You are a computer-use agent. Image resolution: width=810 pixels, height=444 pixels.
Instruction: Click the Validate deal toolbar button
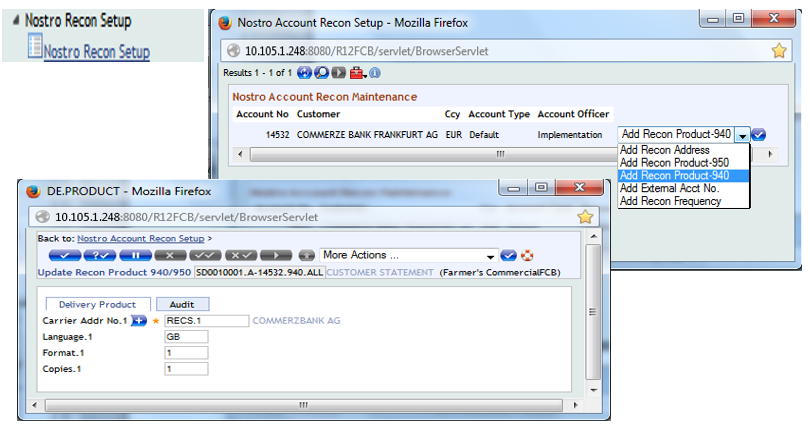click(x=99, y=255)
